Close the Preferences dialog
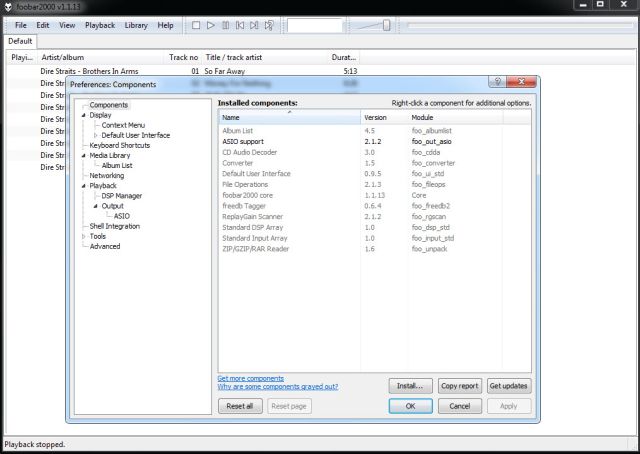 [x=521, y=81]
